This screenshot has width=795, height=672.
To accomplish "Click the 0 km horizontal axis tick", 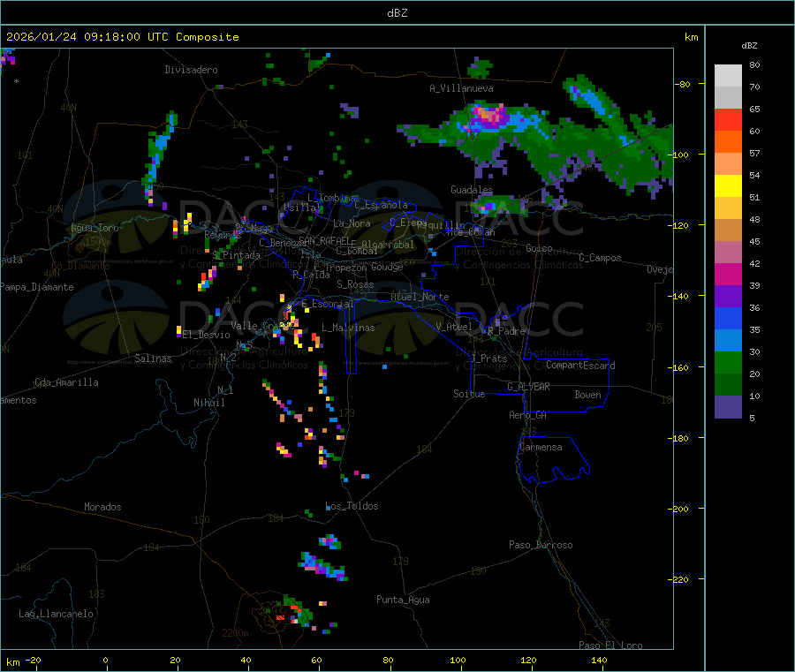I will 105,660.
